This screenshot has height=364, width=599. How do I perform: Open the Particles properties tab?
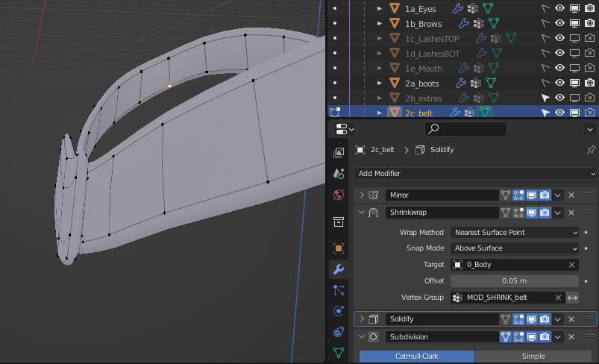[x=339, y=291]
